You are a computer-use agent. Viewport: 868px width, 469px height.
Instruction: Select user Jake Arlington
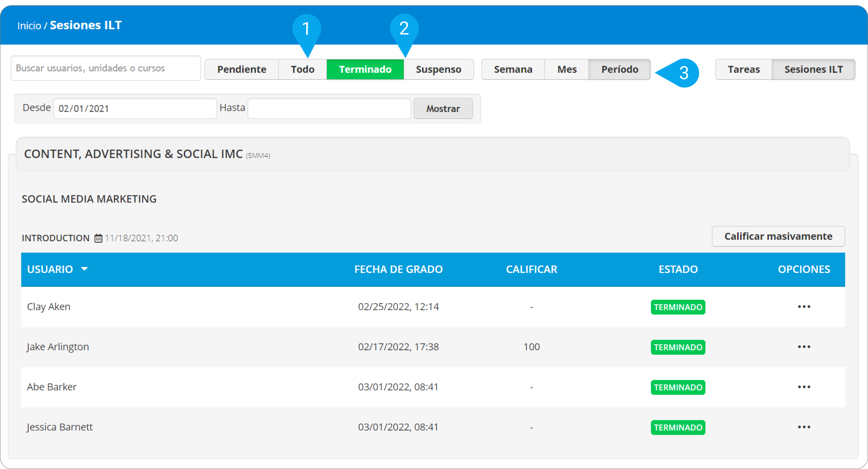coord(58,346)
